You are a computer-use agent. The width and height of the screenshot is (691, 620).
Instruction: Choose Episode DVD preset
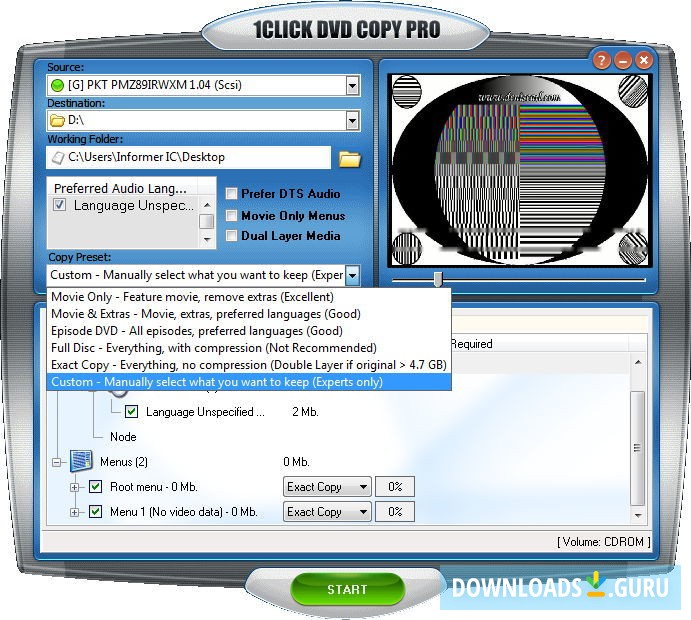pos(249,331)
